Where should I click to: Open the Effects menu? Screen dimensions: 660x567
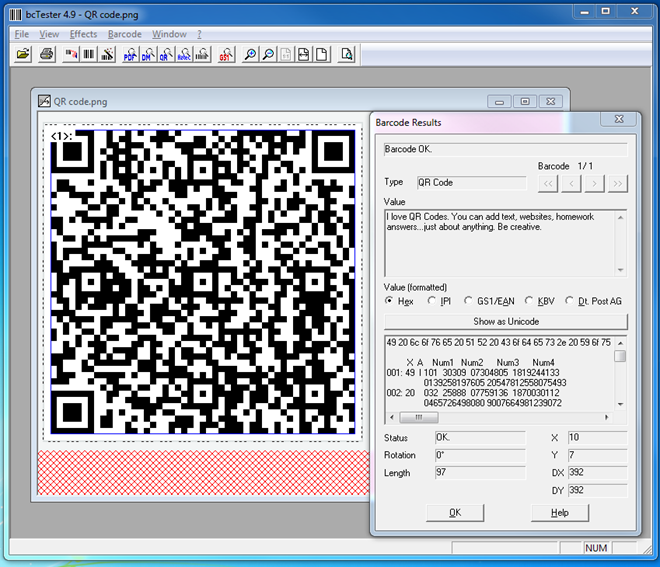pos(83,34)
